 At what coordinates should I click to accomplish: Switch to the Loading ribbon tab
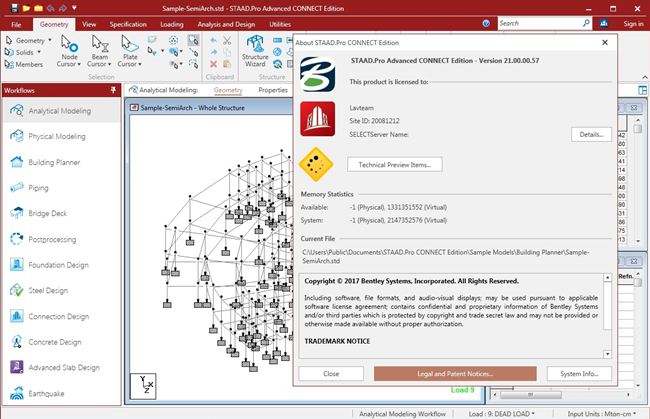[x=172, y=24]
